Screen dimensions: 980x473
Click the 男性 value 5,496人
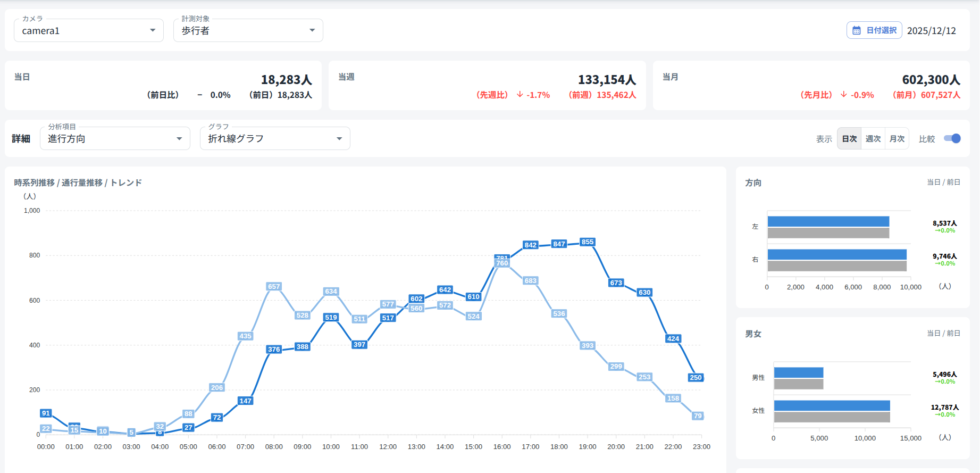[x=944, y=375]
